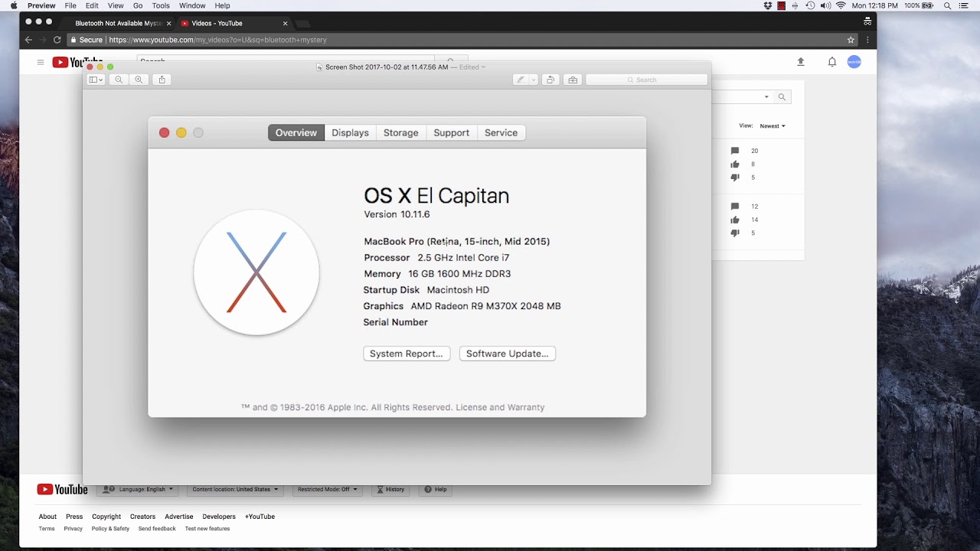980x551 pixels.
Task: Click the Send feedback footer link
Action: 157,529
